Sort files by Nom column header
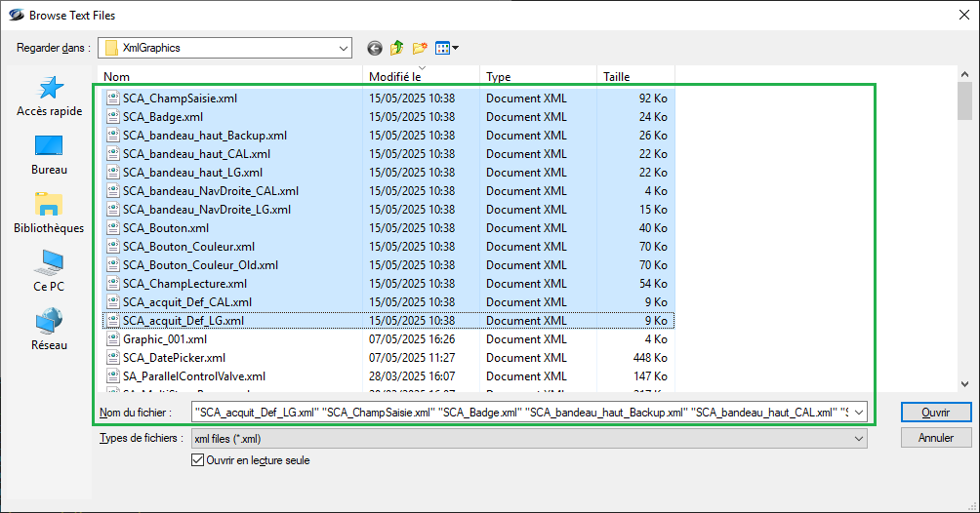This screenshot has width=980, height=513. (232, 77)
